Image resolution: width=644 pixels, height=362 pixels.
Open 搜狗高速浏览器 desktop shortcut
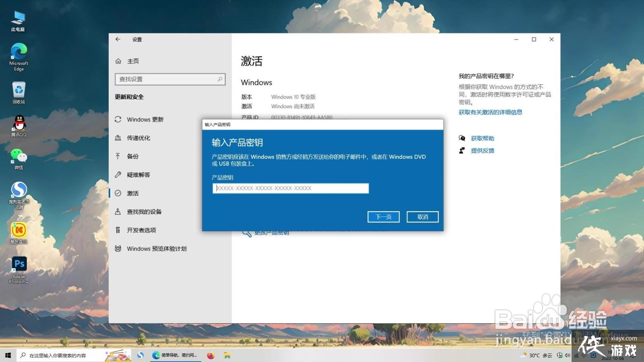click(x=19, y=195)
